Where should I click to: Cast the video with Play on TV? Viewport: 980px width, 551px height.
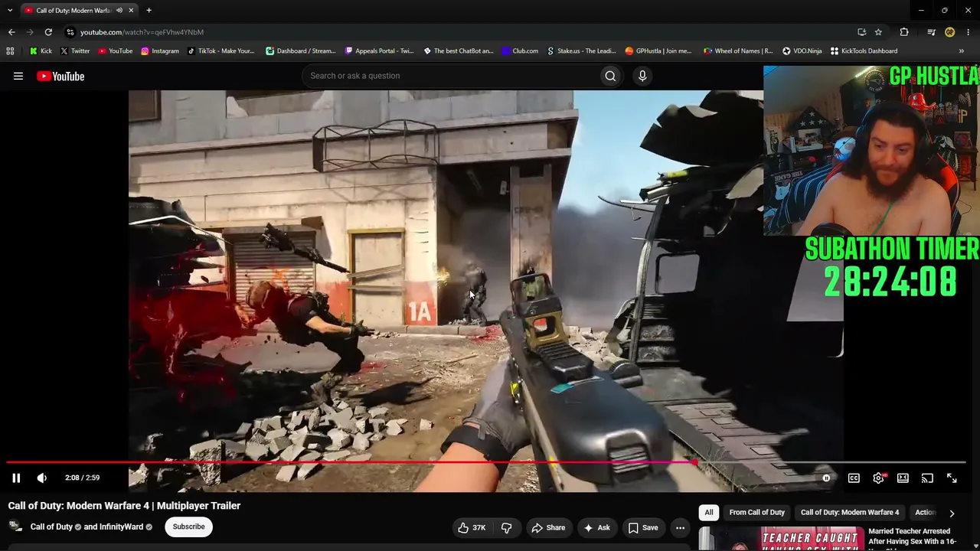point(927,478)
